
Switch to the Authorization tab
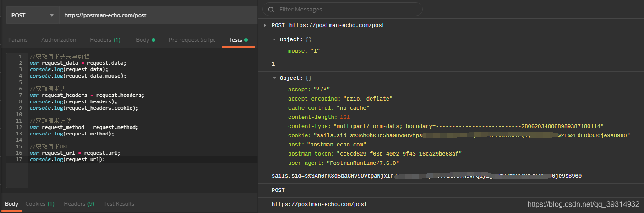click(59, 40)
